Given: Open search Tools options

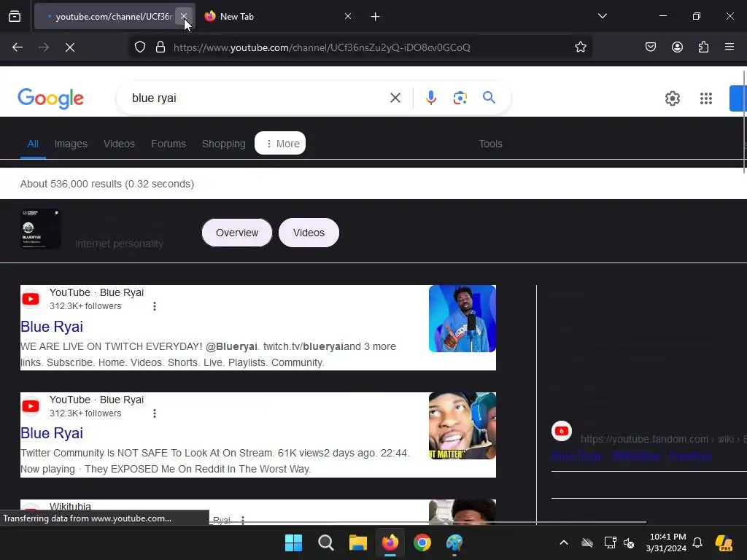Looking at the screenshot, I should point(490,144).
